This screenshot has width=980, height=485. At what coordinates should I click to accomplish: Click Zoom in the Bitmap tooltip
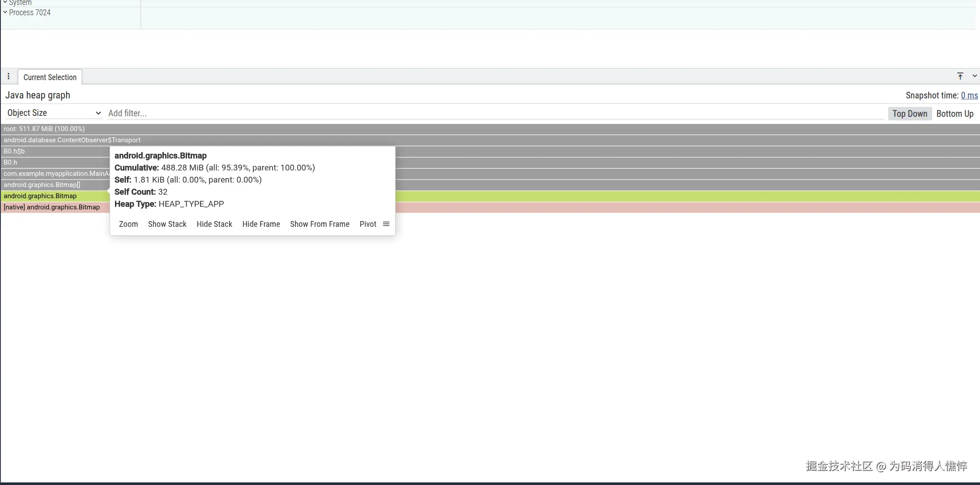click(128, 224)
